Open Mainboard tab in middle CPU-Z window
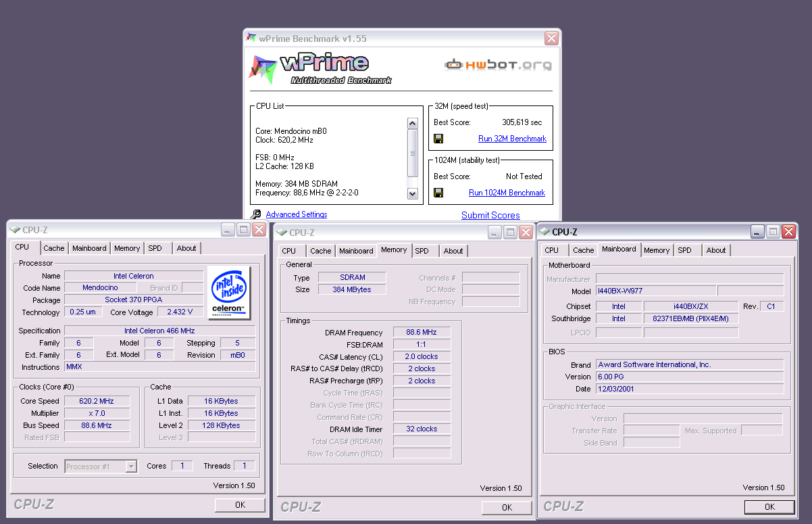This screenshot has height=524, width=812. [x=356, y=251]
